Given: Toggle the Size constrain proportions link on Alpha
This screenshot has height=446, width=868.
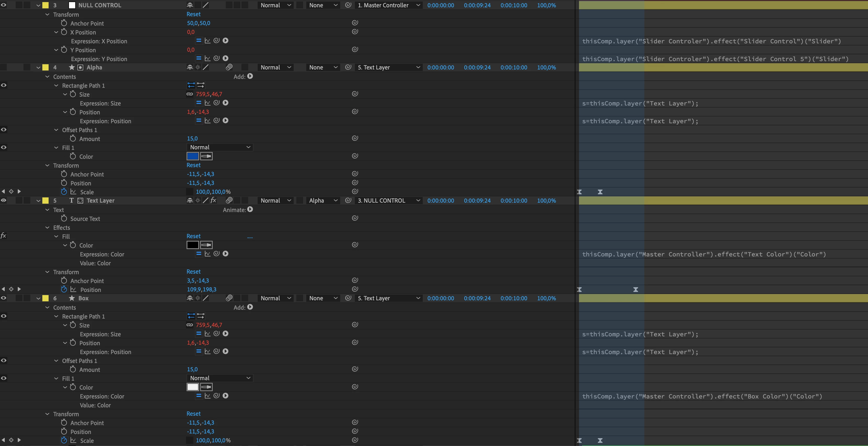Looking at the screenshot, I should click(x=190, y=94).
